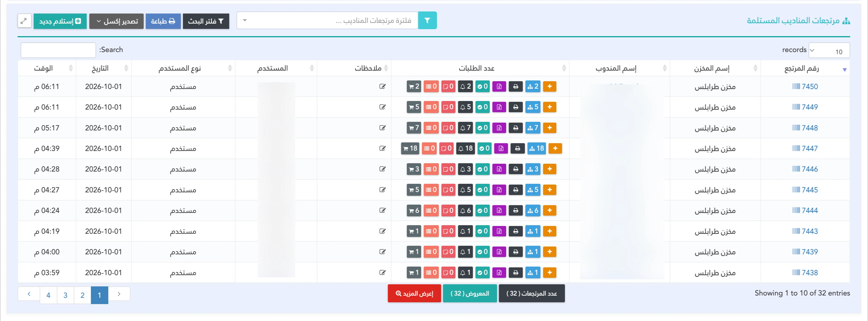Click the pagination left chevron arrow
This screenshot has height=321, width=868.
point(29,294)
